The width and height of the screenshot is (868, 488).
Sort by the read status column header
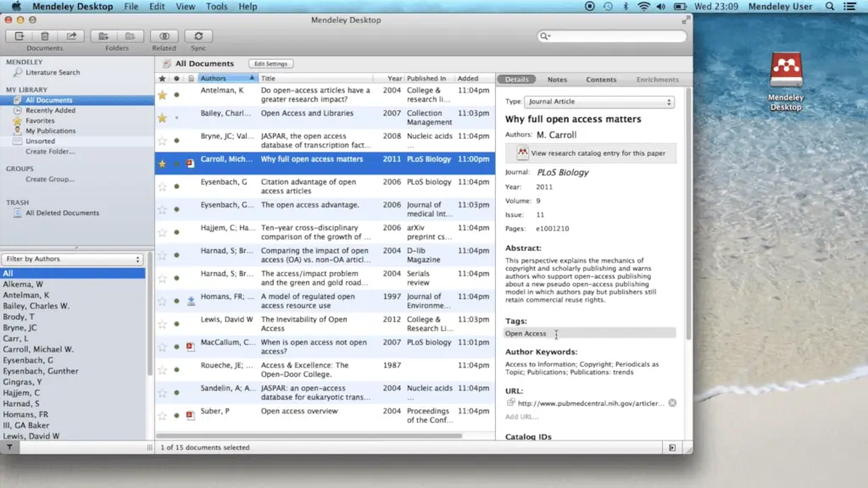(x=176, y=79)
